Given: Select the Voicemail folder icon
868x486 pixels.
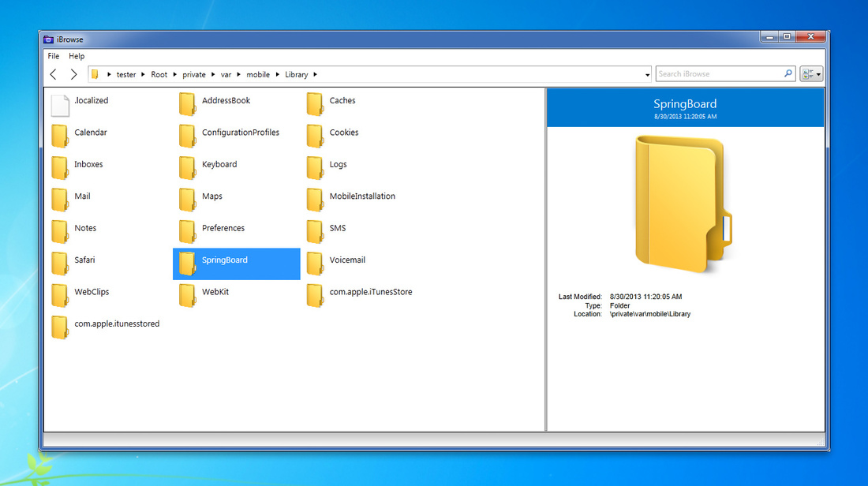Looking at the screenshot, I should [x=316, y=264].
